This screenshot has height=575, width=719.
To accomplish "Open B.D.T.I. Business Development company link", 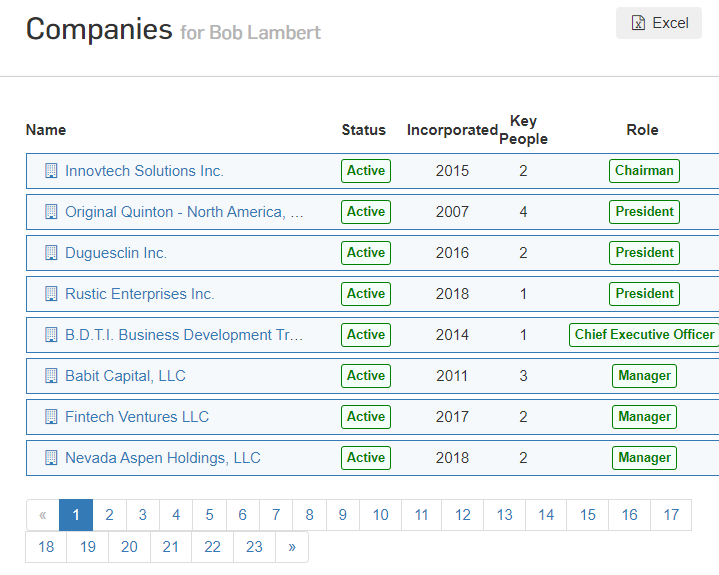I will coord(184,335).
